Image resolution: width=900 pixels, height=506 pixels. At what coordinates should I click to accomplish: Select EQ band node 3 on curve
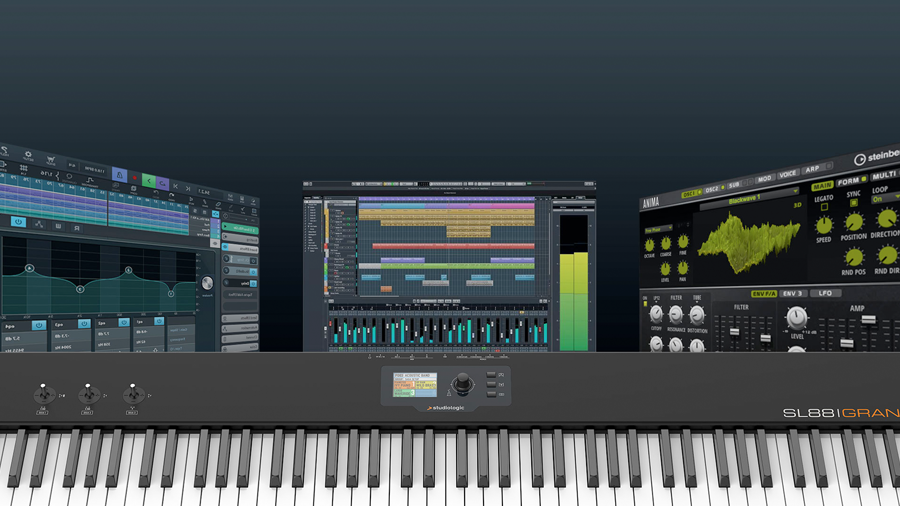click(80, 289)
